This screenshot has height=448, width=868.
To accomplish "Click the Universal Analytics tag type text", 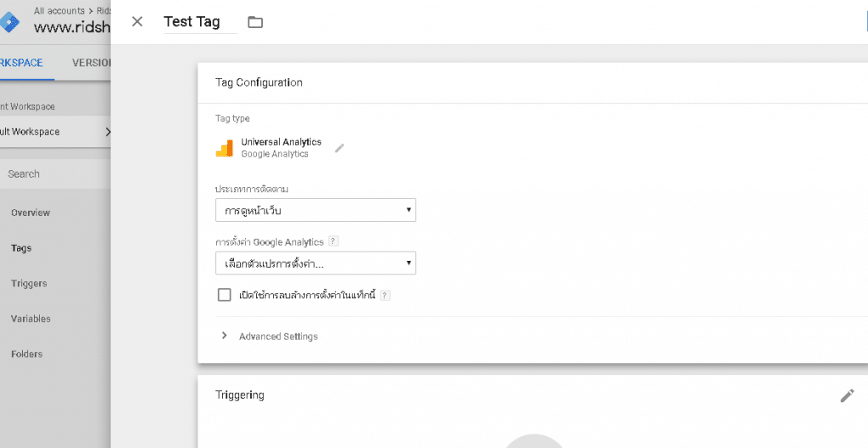I will click(x=281, y=142).
